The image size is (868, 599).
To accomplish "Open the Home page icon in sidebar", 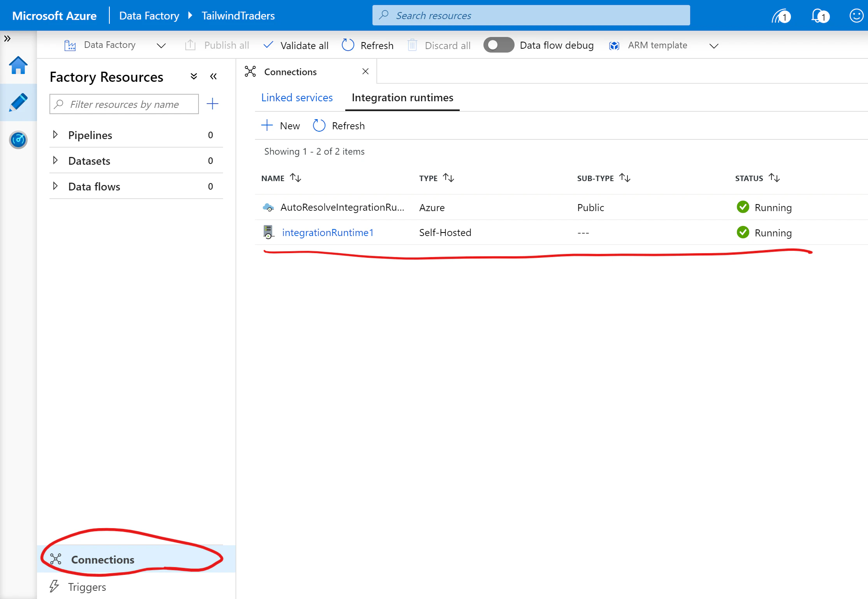I will [x=18, y=66].
